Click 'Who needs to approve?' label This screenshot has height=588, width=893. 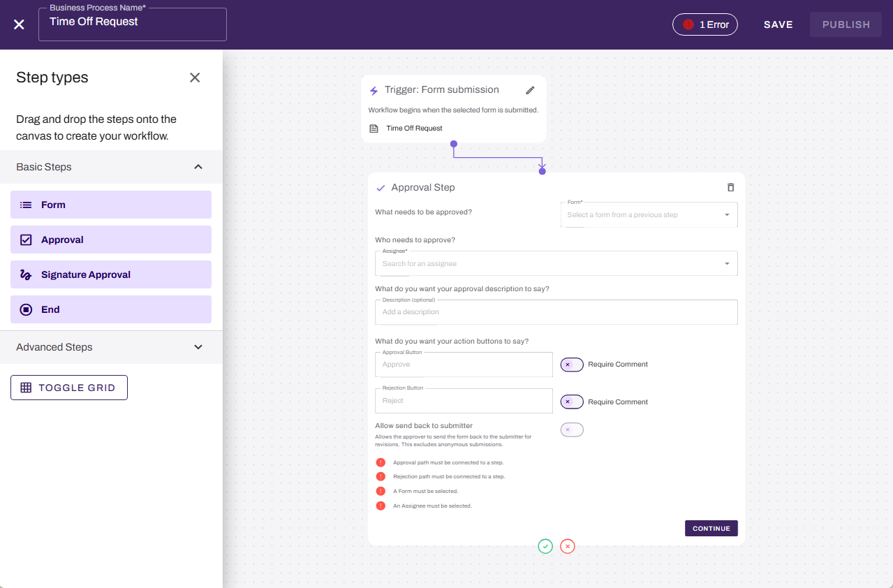(415, 240)
